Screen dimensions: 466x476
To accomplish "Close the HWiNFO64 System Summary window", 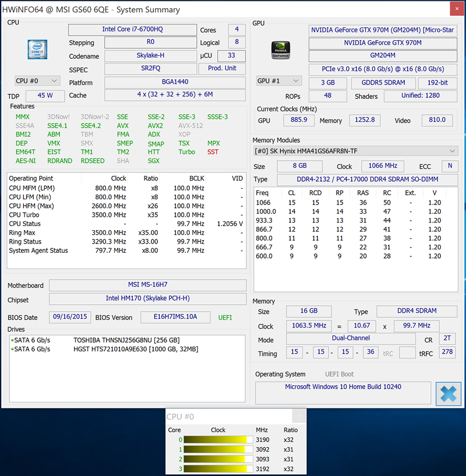I will tap(457, 9).
